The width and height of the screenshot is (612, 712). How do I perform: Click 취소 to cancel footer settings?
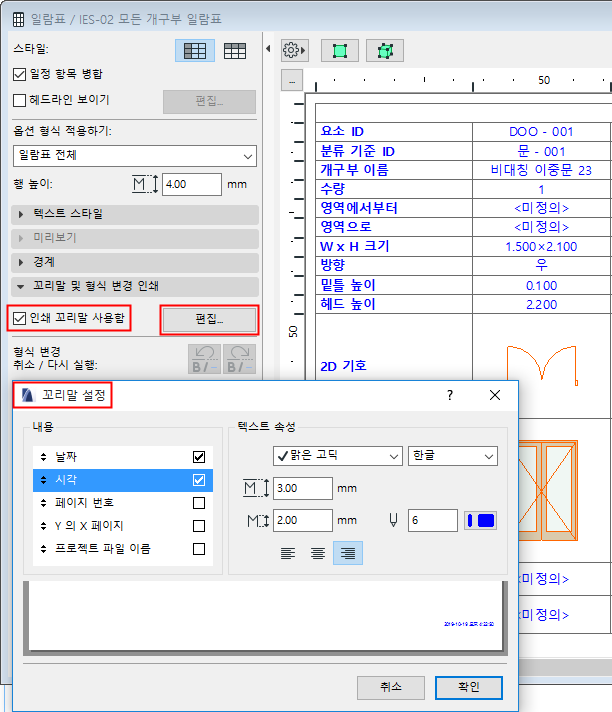click(391, 688)
